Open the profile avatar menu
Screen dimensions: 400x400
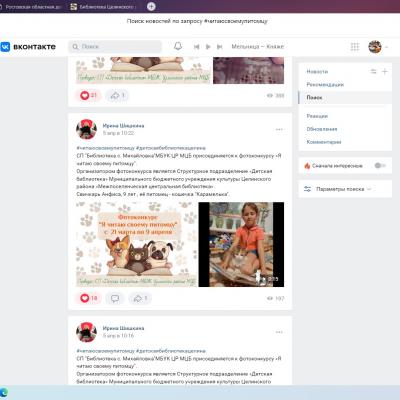coord(375,47)
